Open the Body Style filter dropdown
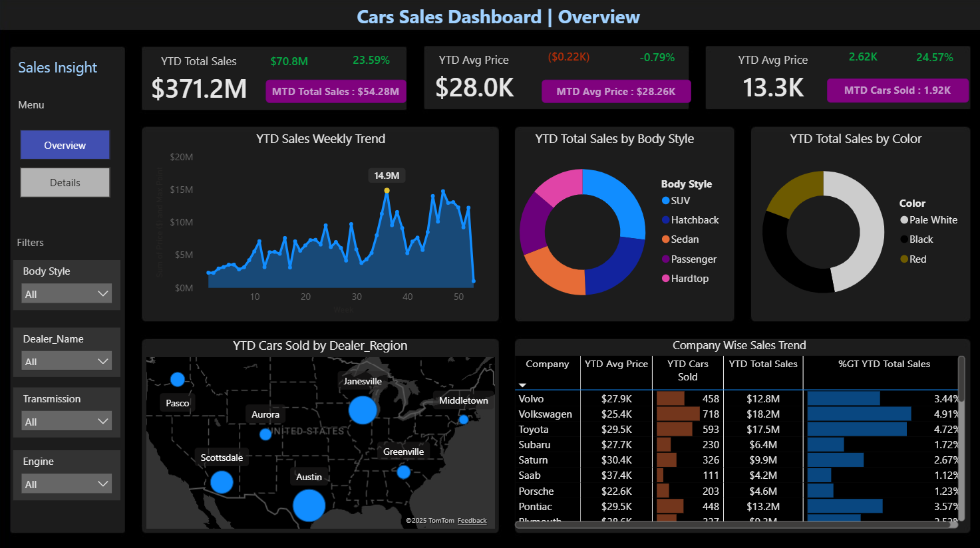 (67, 294)
